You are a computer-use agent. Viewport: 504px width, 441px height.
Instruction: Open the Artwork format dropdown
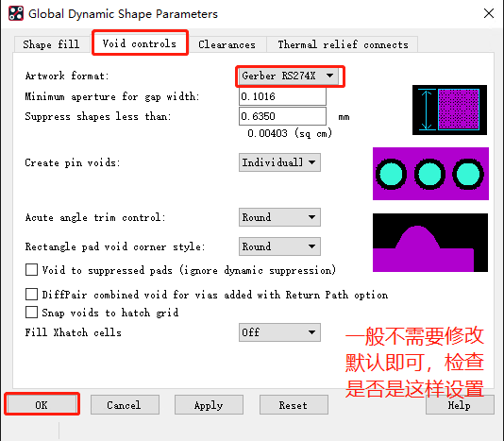[x=289, y=76]
